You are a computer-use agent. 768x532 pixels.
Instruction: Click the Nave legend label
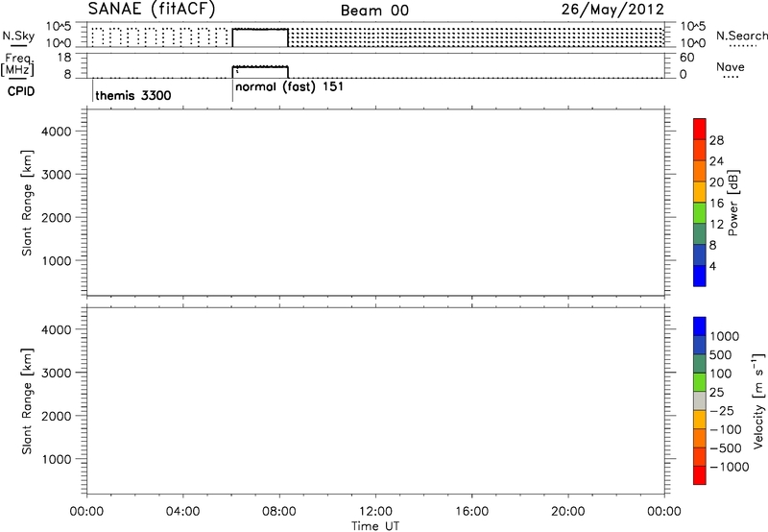731,67
